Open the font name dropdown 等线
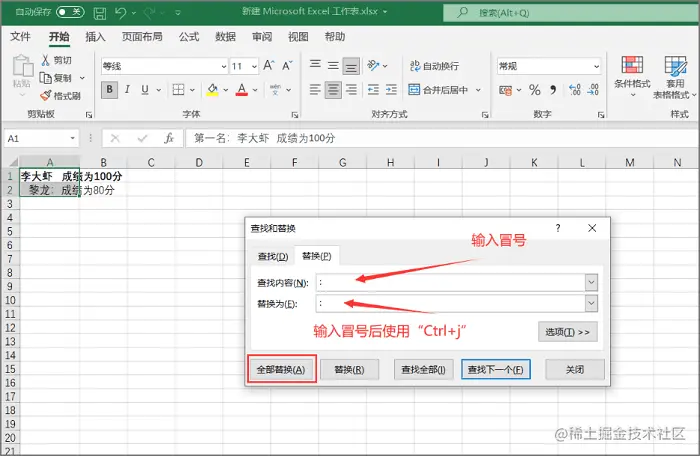Screen dimensions: 700x456 click(223, 66)
